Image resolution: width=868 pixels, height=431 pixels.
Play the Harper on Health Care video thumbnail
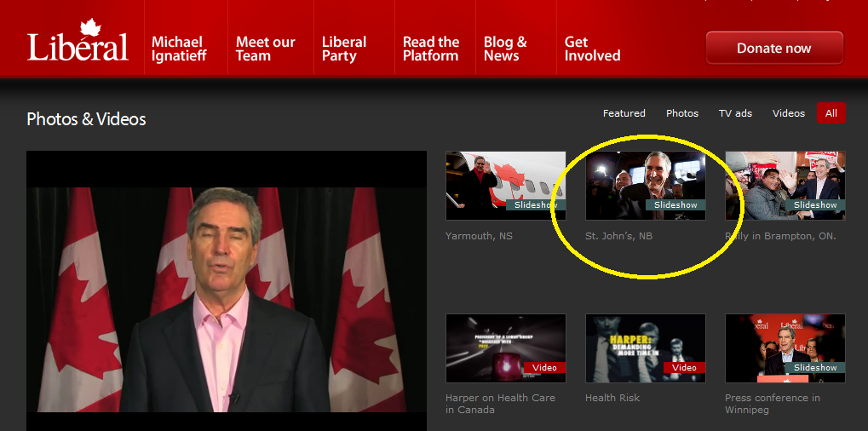point(506,348)
